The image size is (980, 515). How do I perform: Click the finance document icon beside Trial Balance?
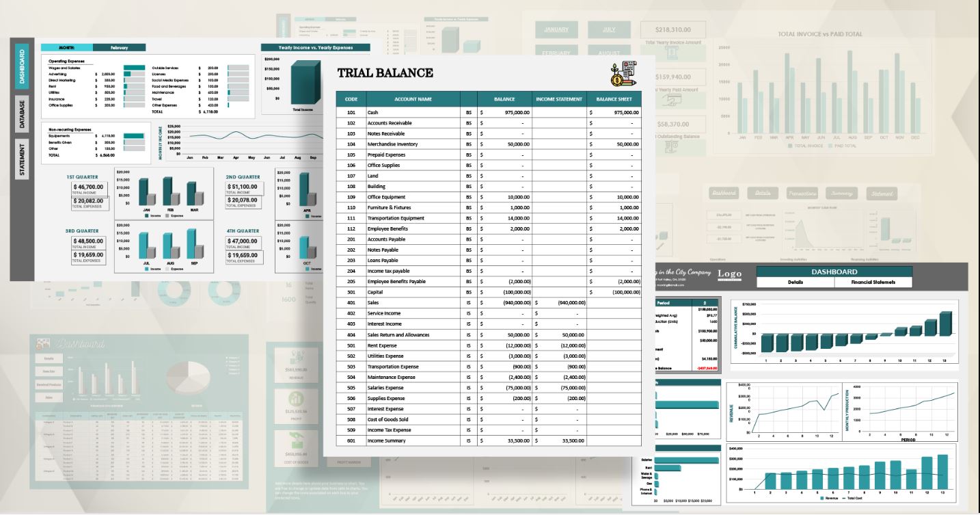coord(623,74)
